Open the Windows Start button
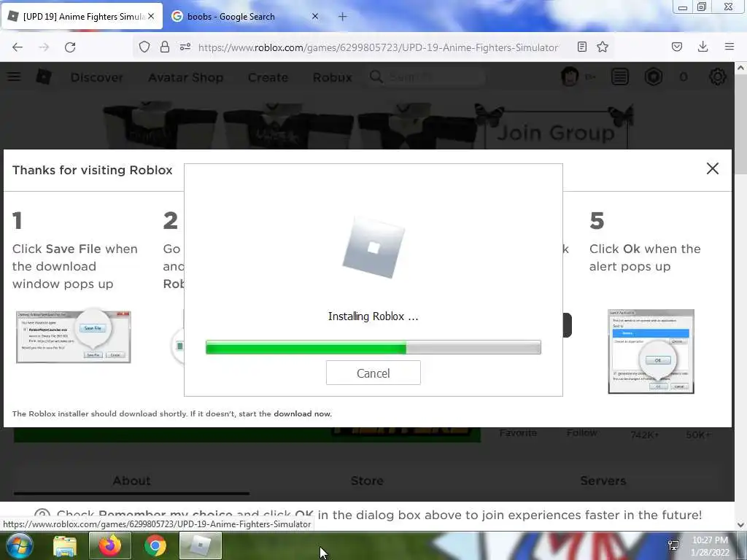The width and height of the screenshot is (747, 560). coord(18,545)
